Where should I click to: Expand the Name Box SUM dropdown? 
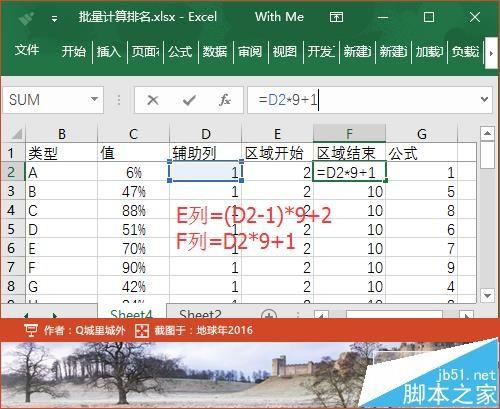point(94,99)
